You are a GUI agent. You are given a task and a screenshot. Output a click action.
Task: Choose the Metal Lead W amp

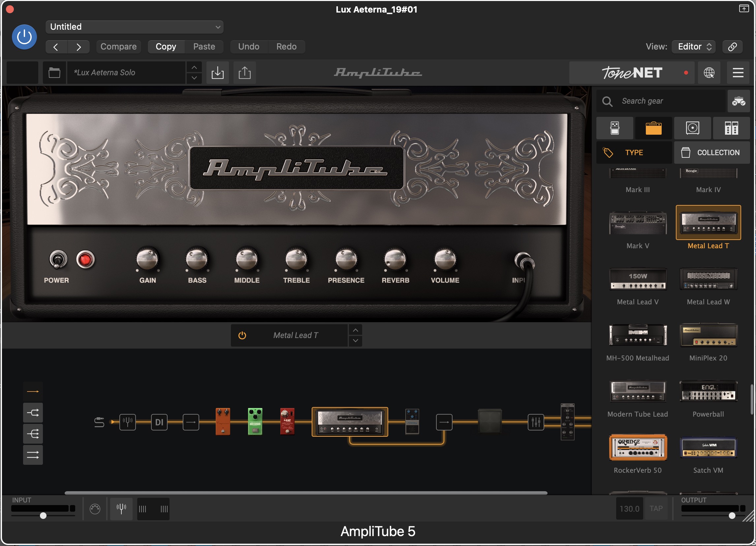[708, 280]
